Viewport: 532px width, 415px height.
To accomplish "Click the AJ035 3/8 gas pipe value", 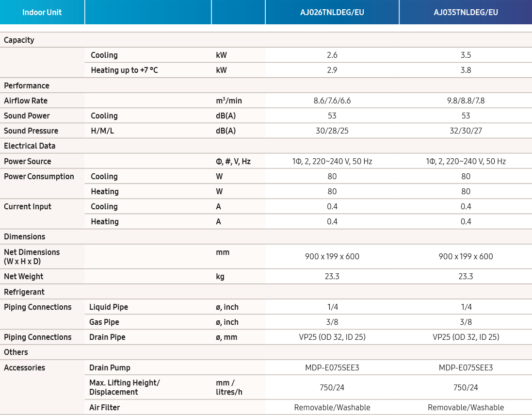I will click(466, 322).
